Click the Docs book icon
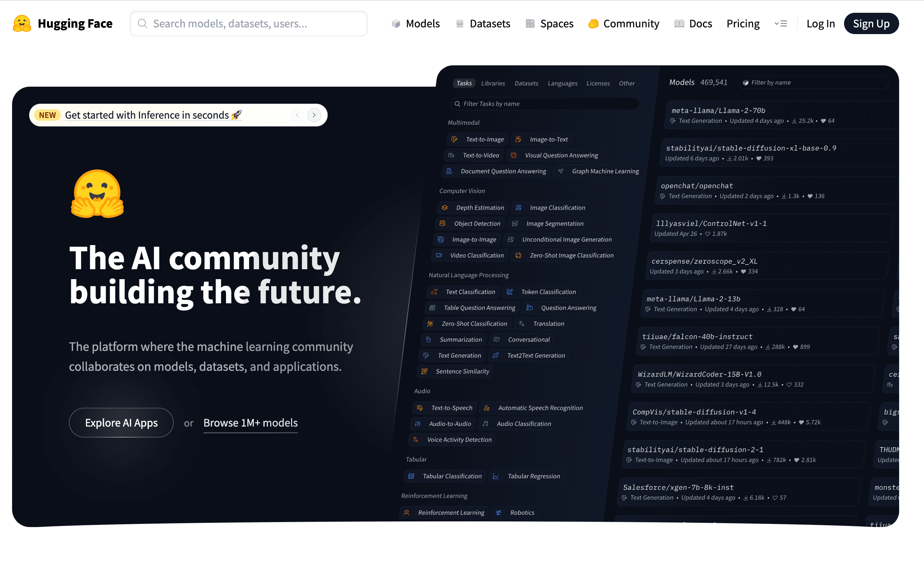 click(679, 23)
